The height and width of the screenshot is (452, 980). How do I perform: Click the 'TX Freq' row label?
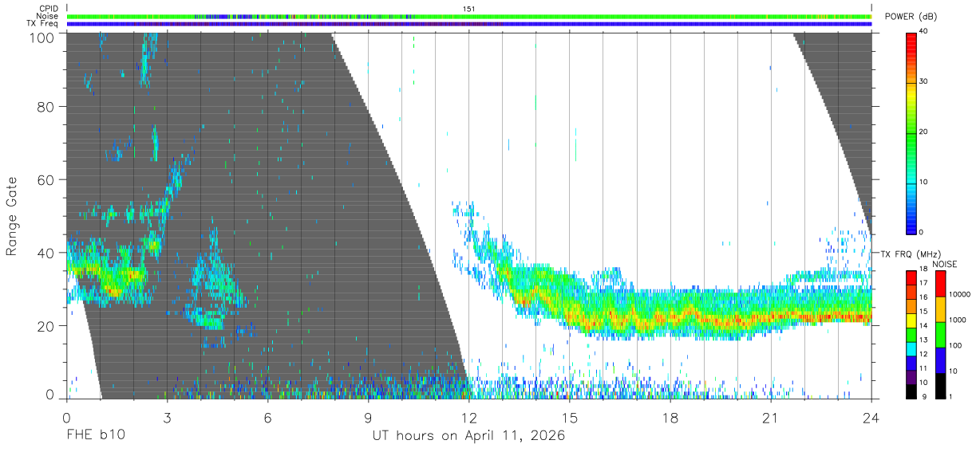click(x=43, y=24)
